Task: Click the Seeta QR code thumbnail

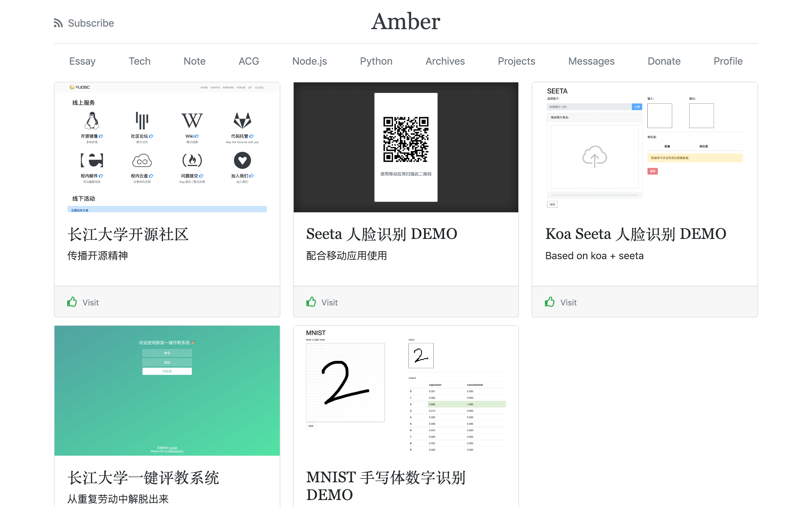Action: 406,147
